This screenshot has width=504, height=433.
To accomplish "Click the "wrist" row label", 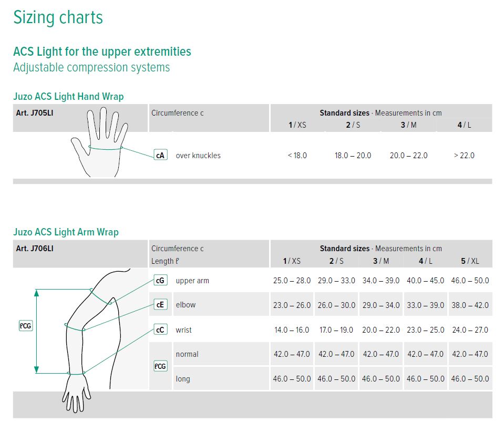I will pos(183,330).
